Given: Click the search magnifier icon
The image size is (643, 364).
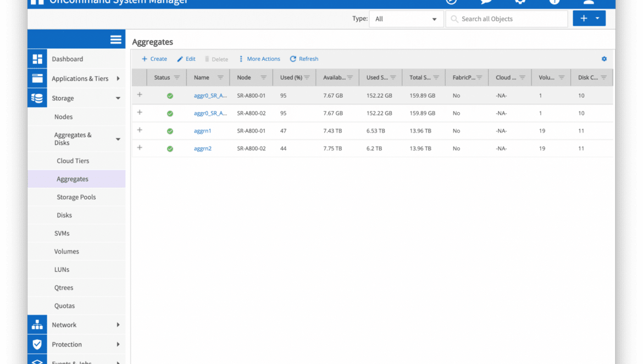Looking at the screenshot, I should coord(454,19).
